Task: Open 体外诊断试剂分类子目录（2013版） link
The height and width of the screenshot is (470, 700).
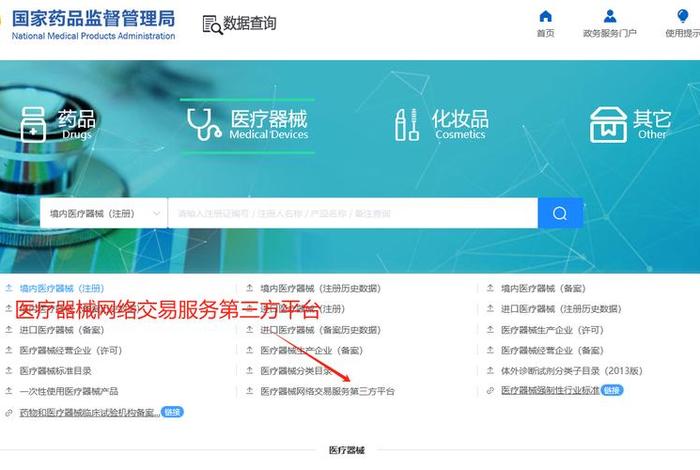Action: pos(571,370)
